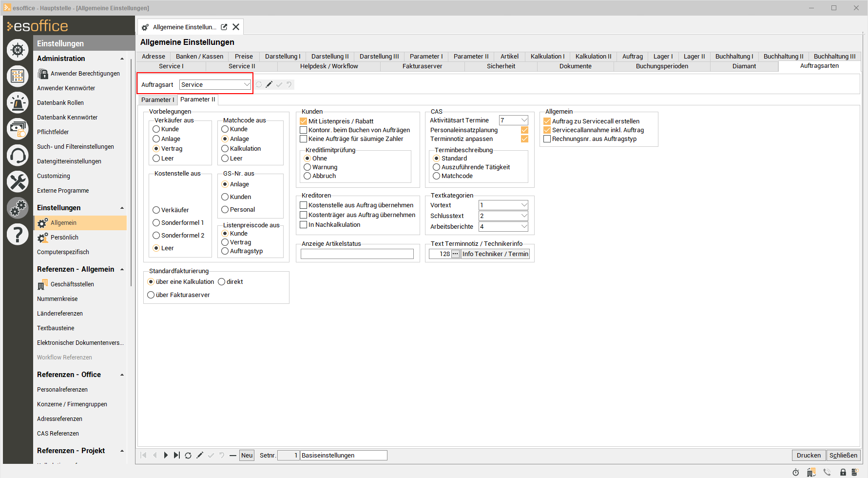Open the Fakturaserver tab

coord(422,66)
